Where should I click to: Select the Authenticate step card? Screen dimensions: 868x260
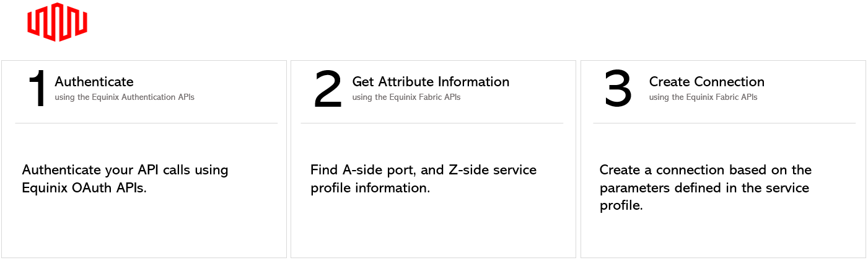pos(144,159)
